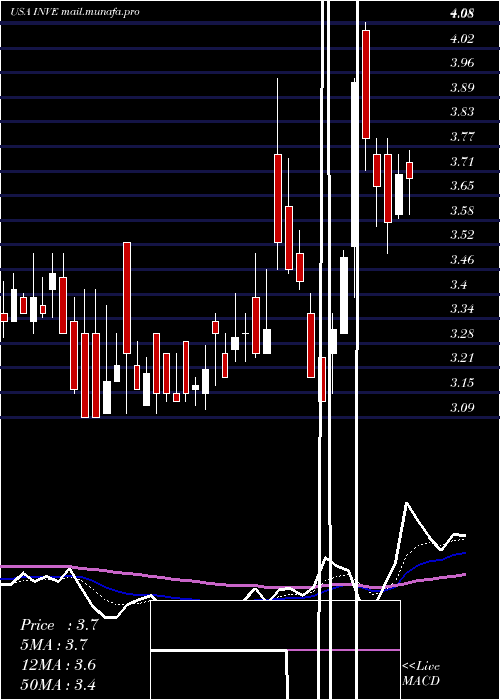Select the 3.58 price axis label
The image size is (500, 700).
[x=462, y=210]
